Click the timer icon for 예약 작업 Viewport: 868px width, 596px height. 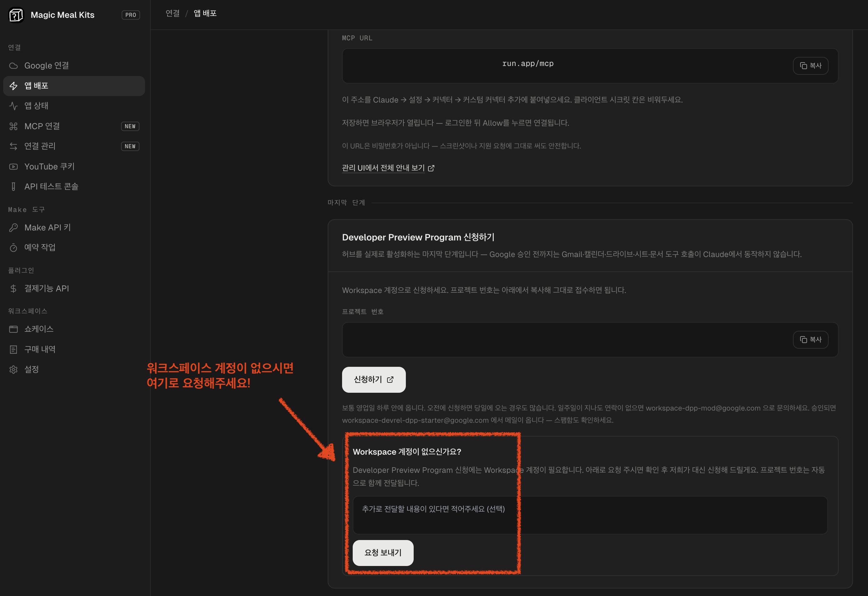click(x=13, y=248)
